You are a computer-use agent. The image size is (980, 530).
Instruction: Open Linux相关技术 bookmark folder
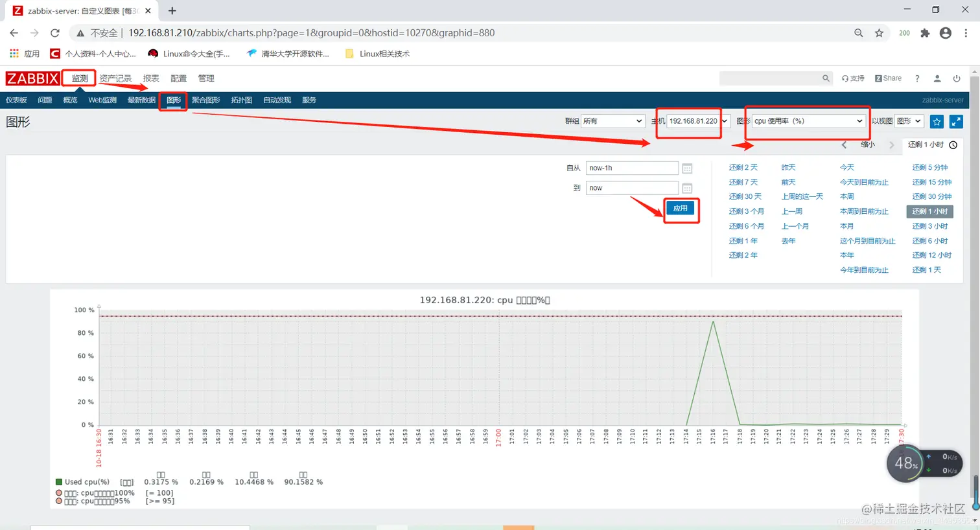(x=378, y=54)
